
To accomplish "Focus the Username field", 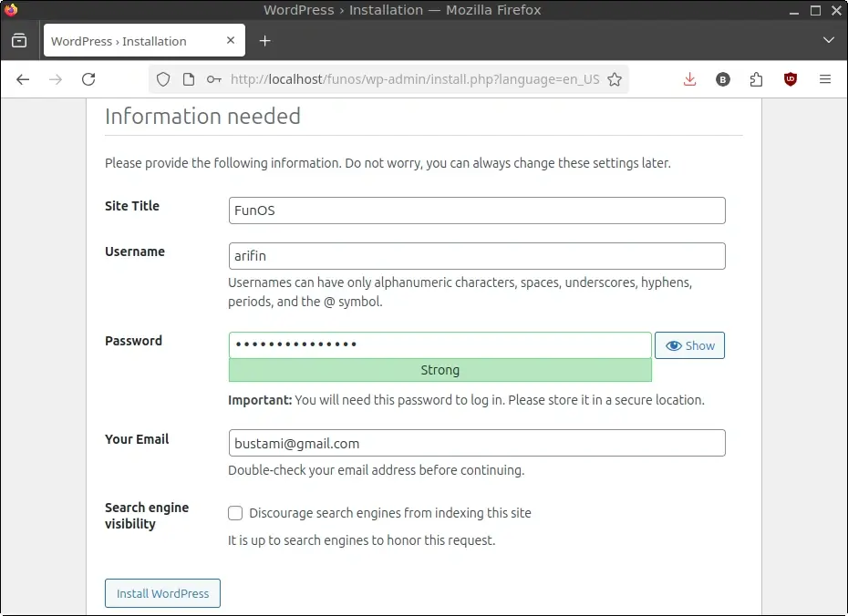I will [x=477, y=256].
